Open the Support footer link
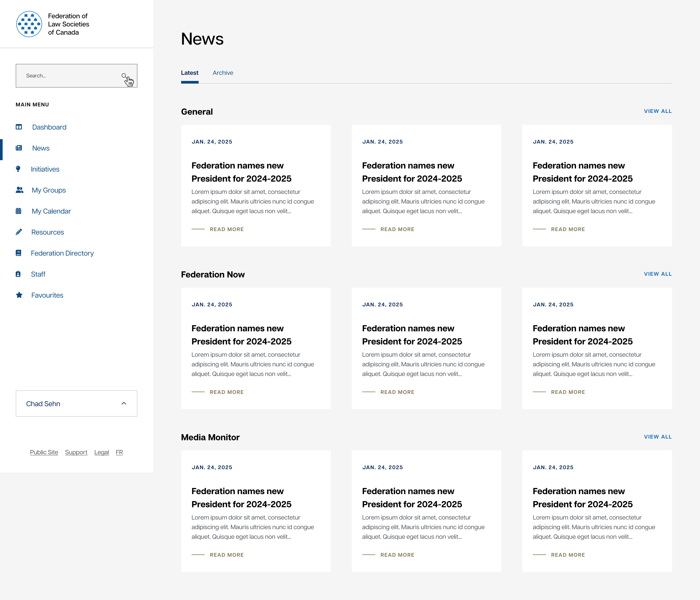Viewport: 700px width, 600px height. (x=76, y=452)
